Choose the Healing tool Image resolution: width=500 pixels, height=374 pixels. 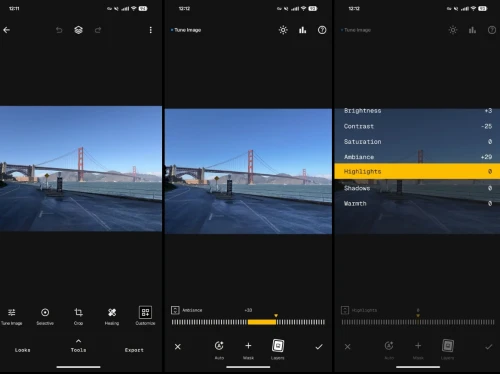(x=112, y=316)
